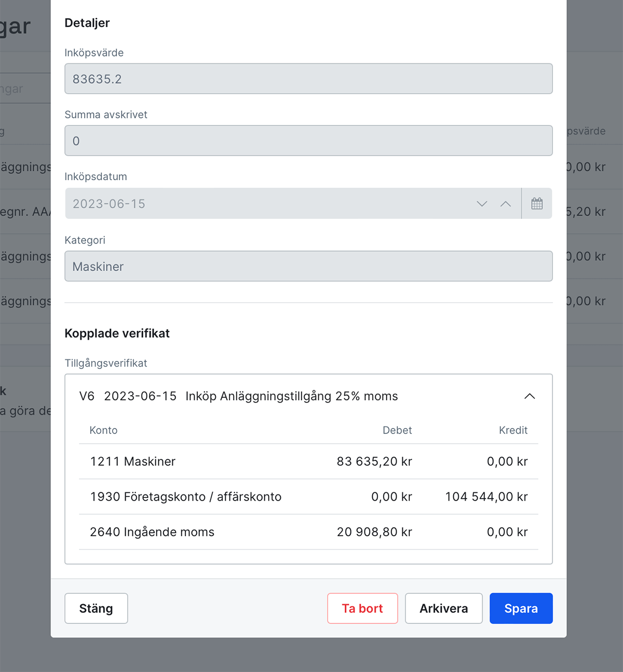Click the Kredit column header
Screen dimensions: 623x672
click(x=513, y=430)
